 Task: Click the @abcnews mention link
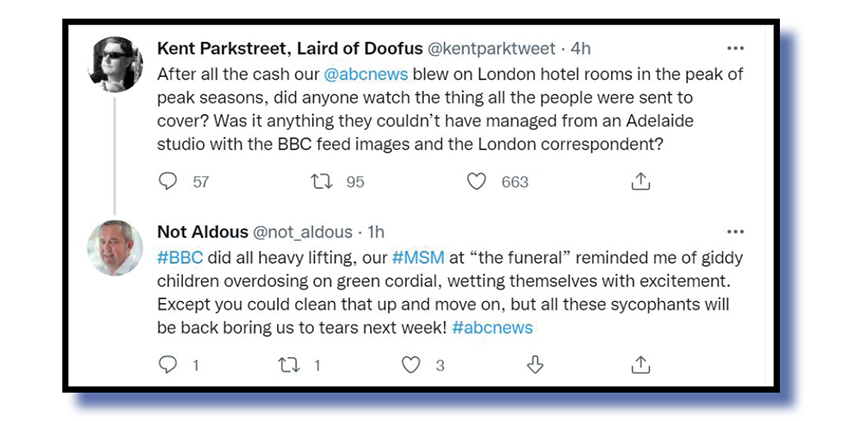pyautogui.click(x=359, y=77)
